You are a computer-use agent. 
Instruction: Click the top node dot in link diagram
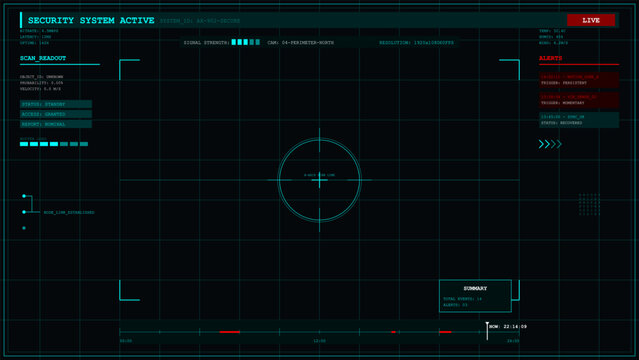(24, 196)
